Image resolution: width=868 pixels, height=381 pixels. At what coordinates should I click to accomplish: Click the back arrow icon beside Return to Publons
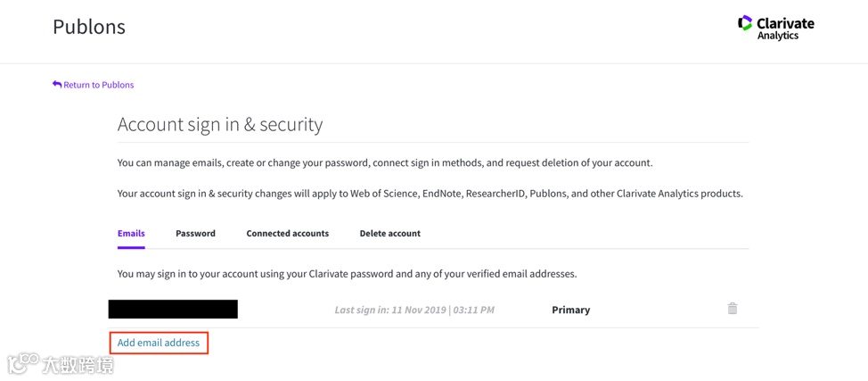(x=57, y=85)
